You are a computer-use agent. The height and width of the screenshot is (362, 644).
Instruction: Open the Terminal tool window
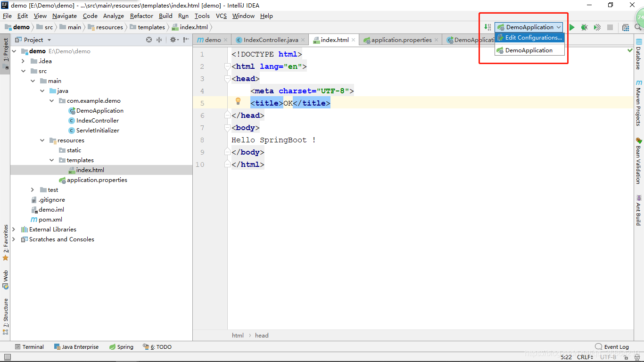tap(29, 347)
